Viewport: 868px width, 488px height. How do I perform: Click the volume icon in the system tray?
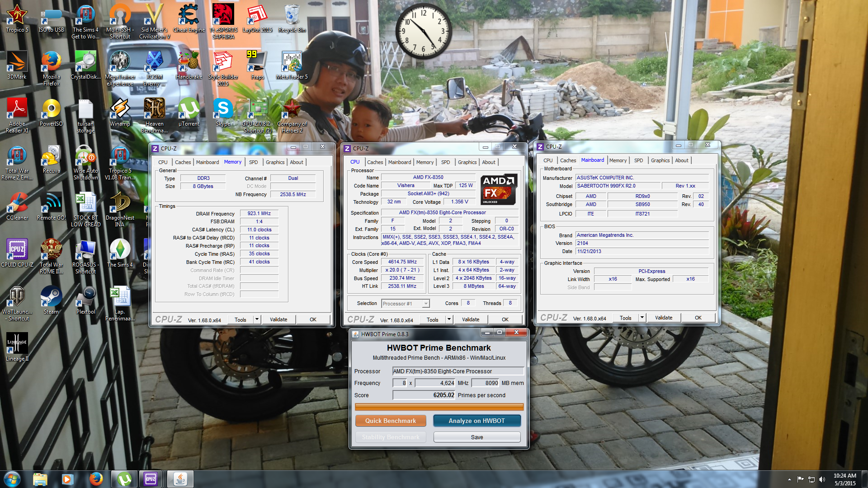pyautogui.click(x=822, y=479)
